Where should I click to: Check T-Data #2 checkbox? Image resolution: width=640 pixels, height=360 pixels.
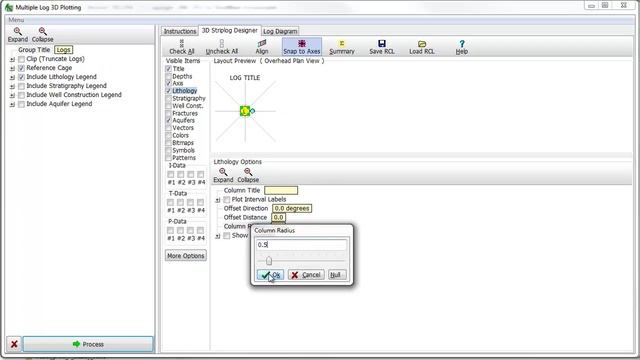click(180, 202)
